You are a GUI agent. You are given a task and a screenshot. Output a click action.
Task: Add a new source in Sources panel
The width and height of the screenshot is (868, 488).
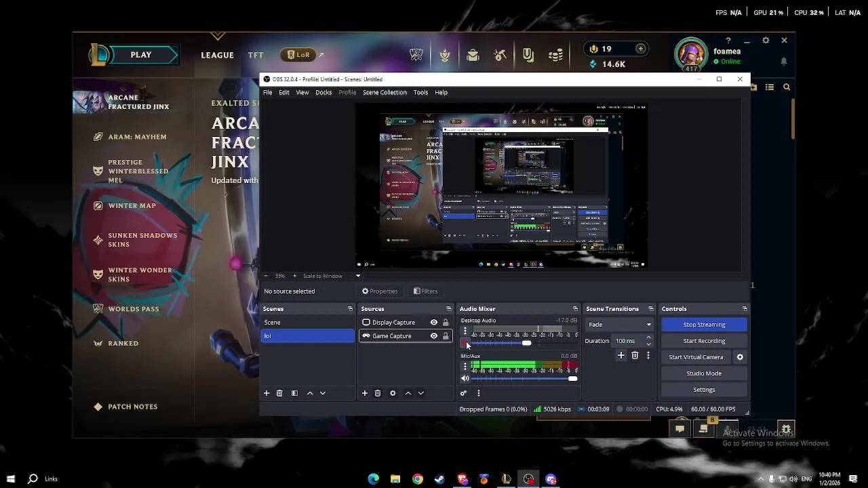[x=365, y=393]
